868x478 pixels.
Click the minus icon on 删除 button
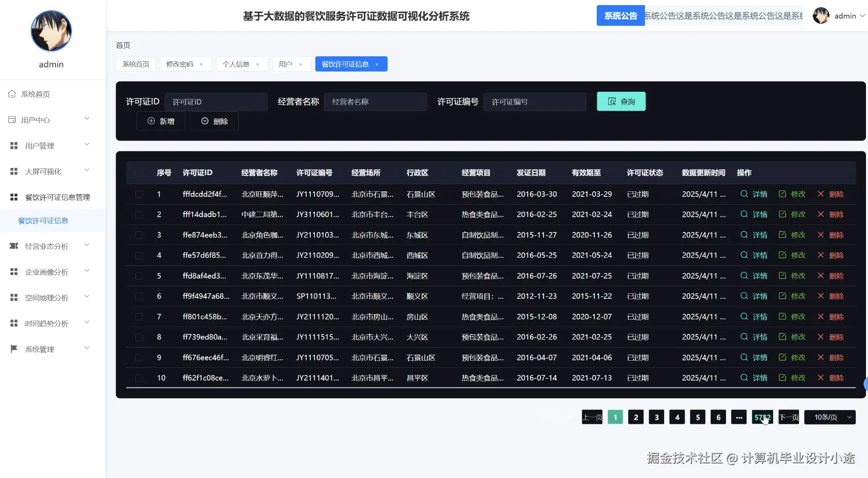[x=205, y=121]
